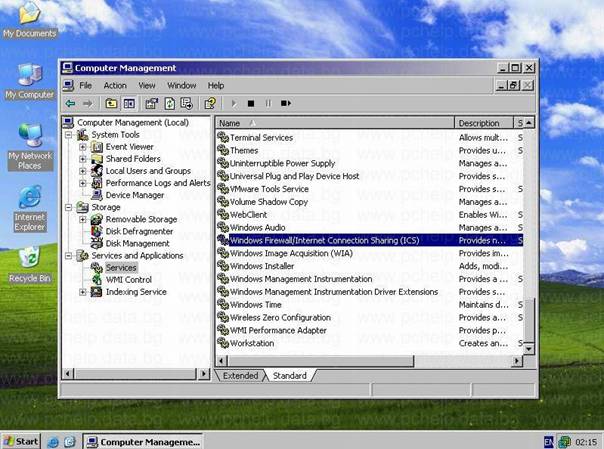
Task: Click the Refresh toolbar icon
Action: pos(170,103)
